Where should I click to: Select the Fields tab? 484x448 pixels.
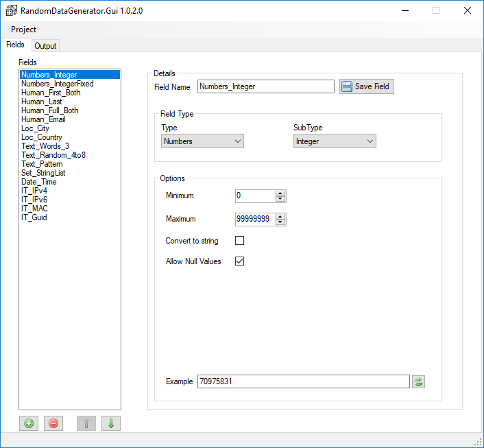pyautogui.click(x=16, y=45)
